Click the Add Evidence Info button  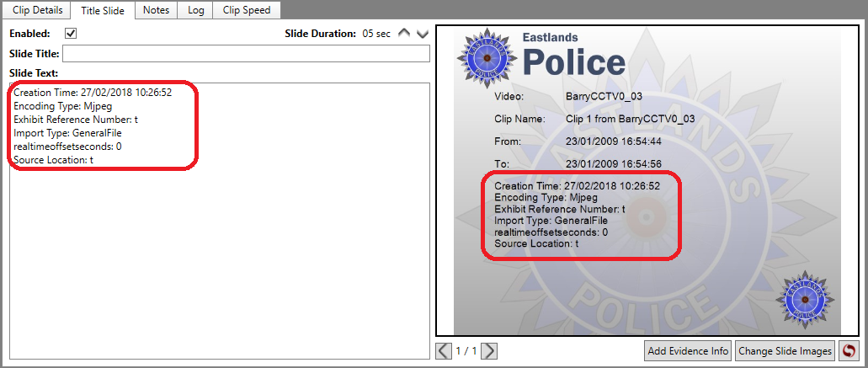[688, 351]
